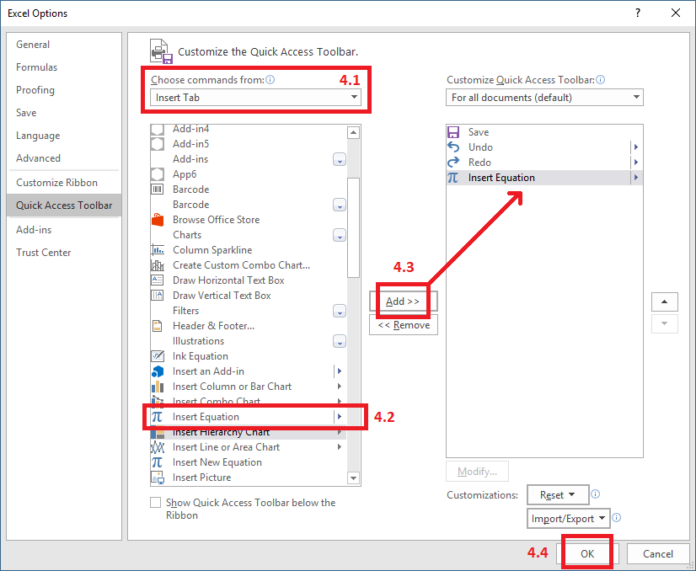Click info icon beside Choose commands from
Viewport: 696px width, 571px height.
pos(270,80)
